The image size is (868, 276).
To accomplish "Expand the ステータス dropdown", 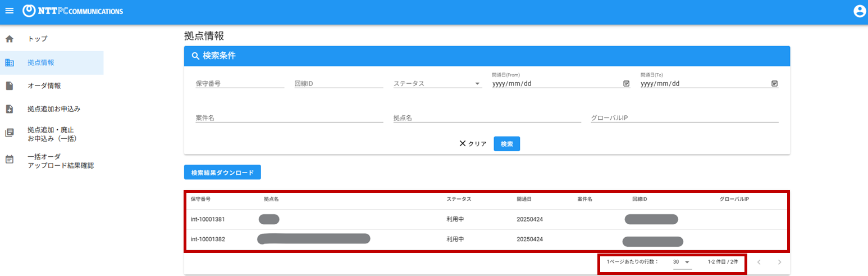I will [437, 84].
